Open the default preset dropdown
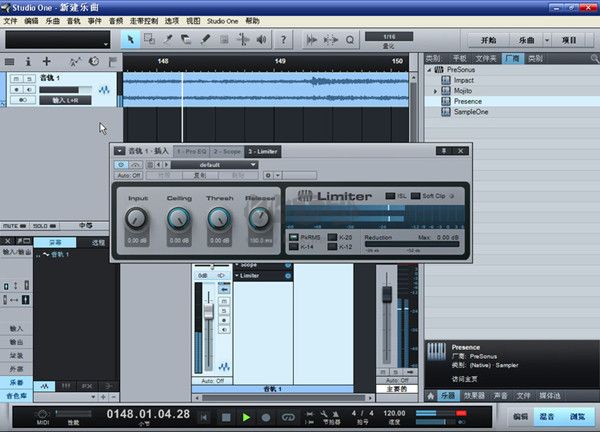Screen dimensions: 600x432 tap(214, 164)
